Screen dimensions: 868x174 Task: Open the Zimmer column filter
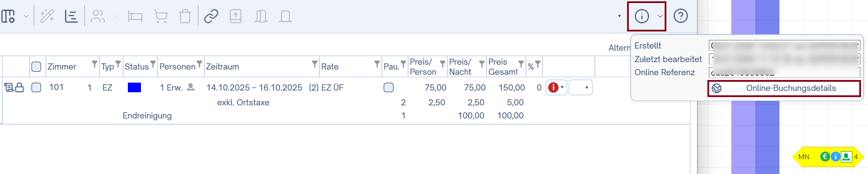coord(94,65)
